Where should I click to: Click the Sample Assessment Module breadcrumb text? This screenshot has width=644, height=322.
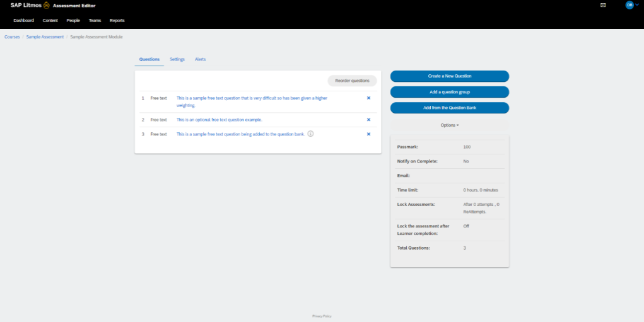click(x=97, y=37)
